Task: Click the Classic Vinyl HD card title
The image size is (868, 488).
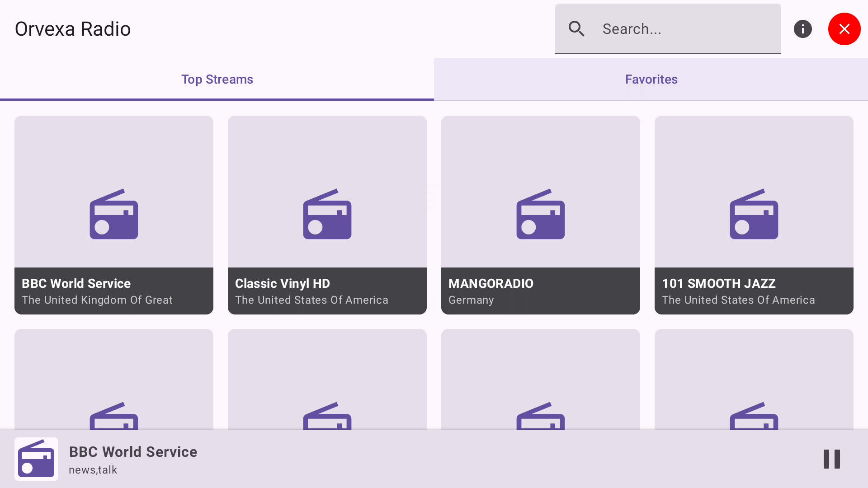Action: pyautogui.click(x=283, y=283)
